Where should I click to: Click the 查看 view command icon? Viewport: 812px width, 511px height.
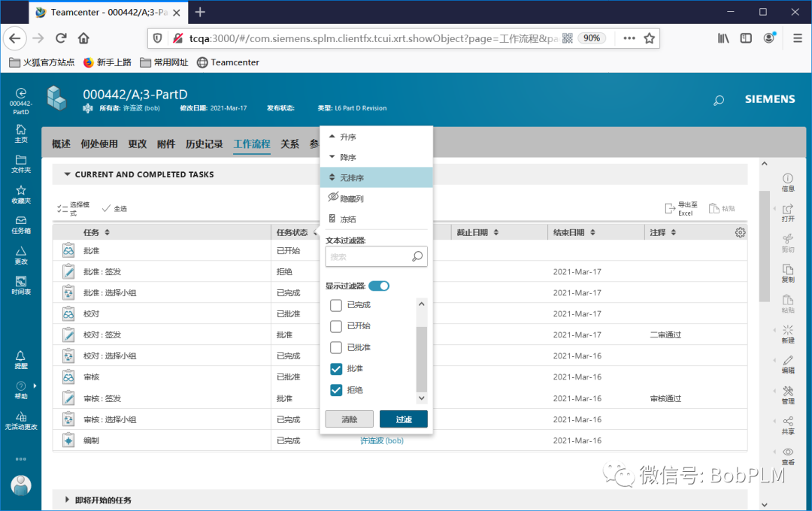pos(788,456)
